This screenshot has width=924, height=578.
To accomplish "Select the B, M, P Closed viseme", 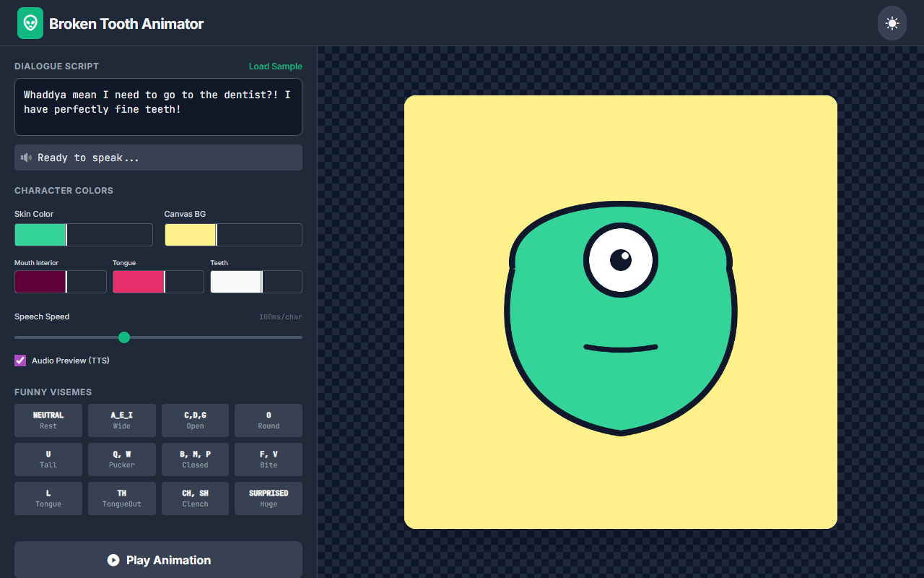I will (x=194, y=459).
